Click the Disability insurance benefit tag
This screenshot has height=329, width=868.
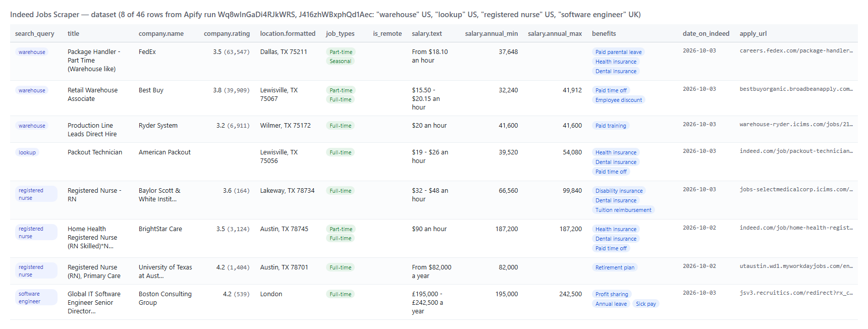click(x=619, y=191)
